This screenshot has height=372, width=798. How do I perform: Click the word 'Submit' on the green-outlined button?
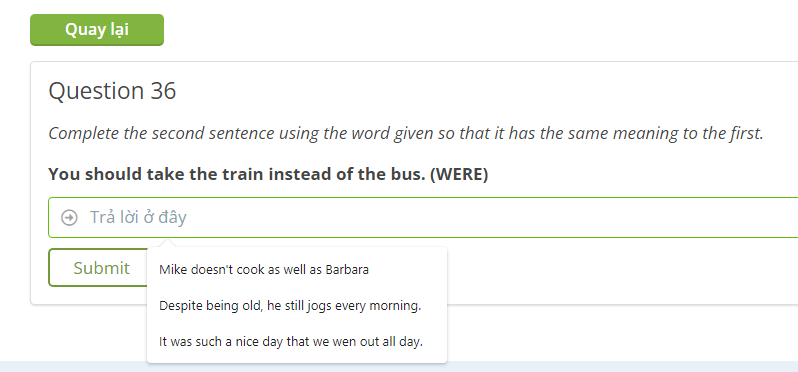[101, 268]
